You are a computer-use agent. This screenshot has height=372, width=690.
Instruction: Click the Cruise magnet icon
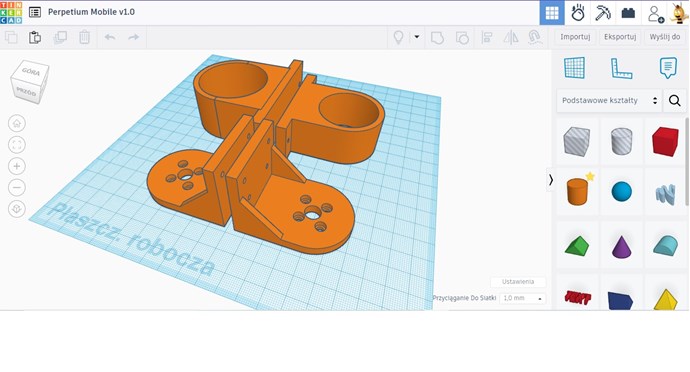(534, 37)
